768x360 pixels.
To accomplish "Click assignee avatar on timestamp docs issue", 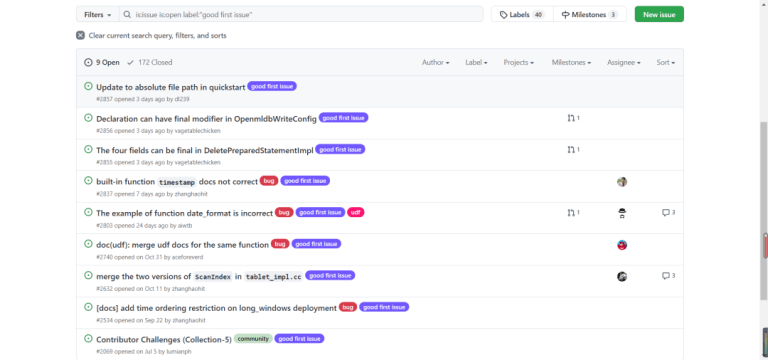I will (622, 182).
